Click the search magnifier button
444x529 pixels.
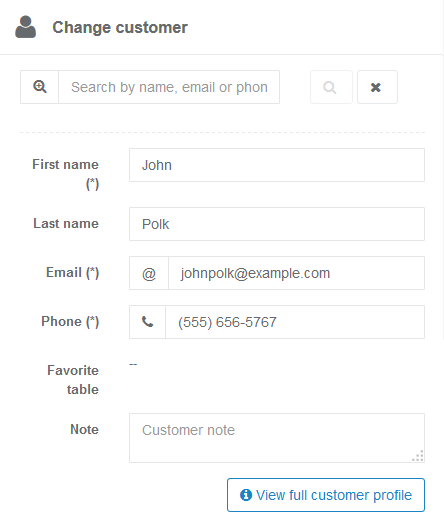pos(331,87)
